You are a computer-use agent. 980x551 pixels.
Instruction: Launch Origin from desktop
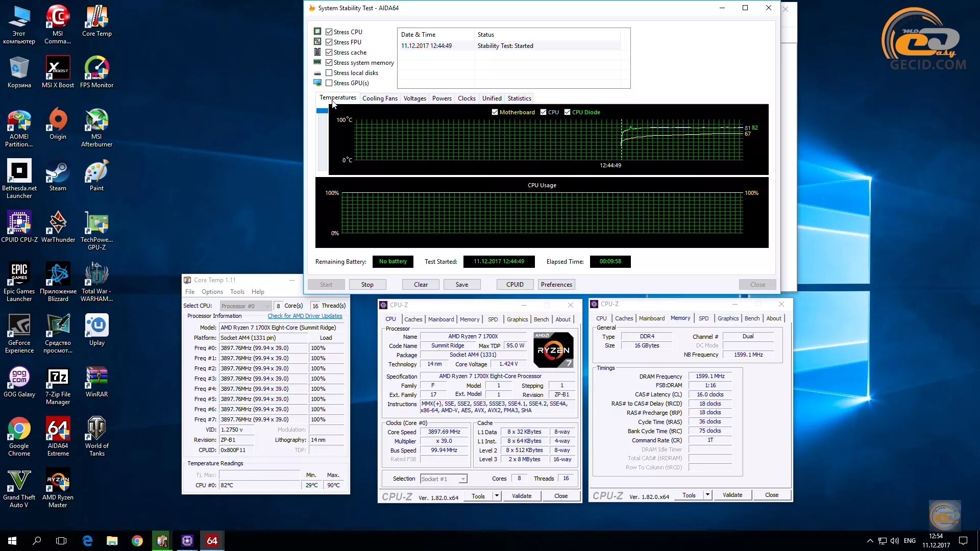point(58,124)
